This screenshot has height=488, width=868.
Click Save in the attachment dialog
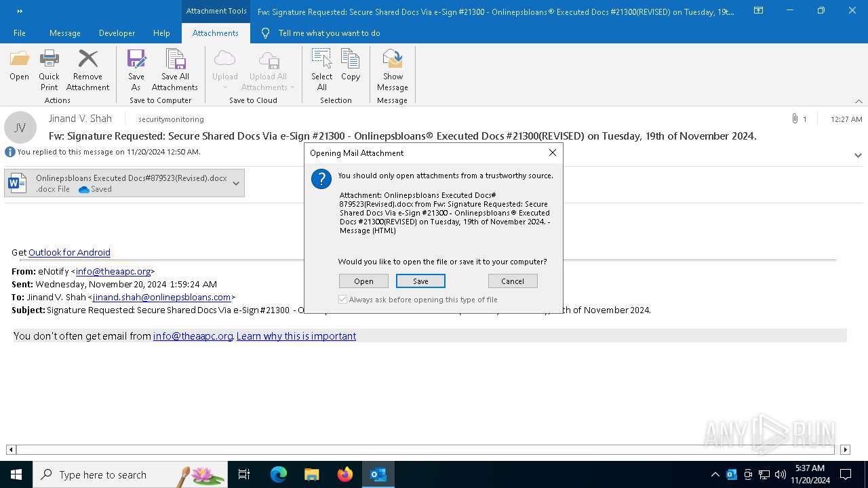(x=420, y=281)
